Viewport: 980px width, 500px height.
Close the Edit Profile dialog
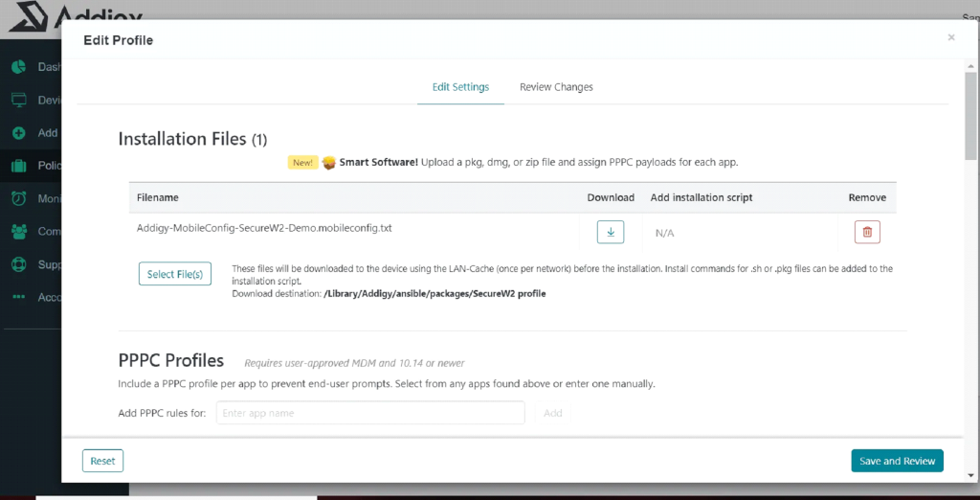pyautogui.click(x=950, y=37)
